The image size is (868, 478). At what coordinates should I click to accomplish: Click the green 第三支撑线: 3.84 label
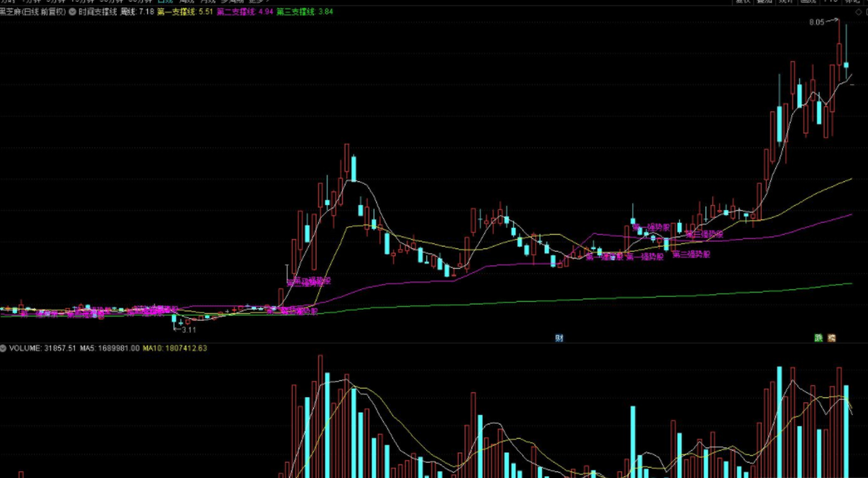coord(305,12)
